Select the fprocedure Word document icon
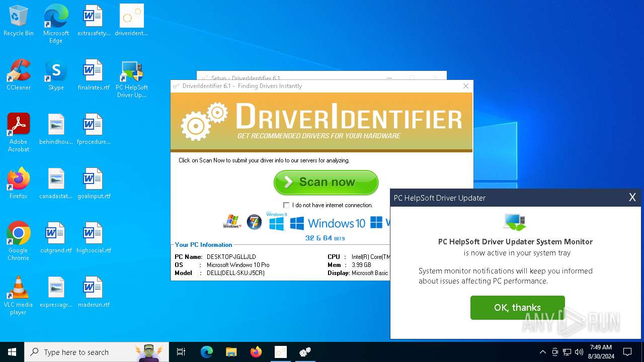644x362 pixels. [x=94, y=130]
